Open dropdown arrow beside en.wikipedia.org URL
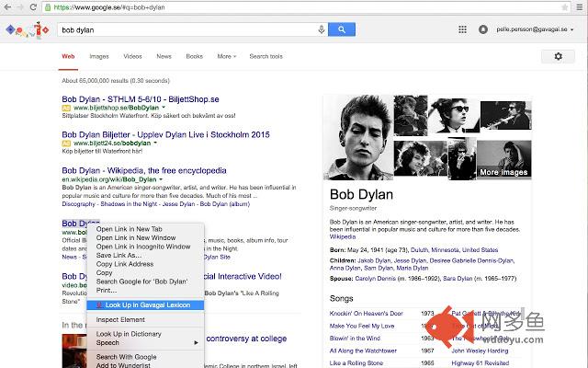The image size is (588, 368). pyautogui.click(x=161, y=179)
